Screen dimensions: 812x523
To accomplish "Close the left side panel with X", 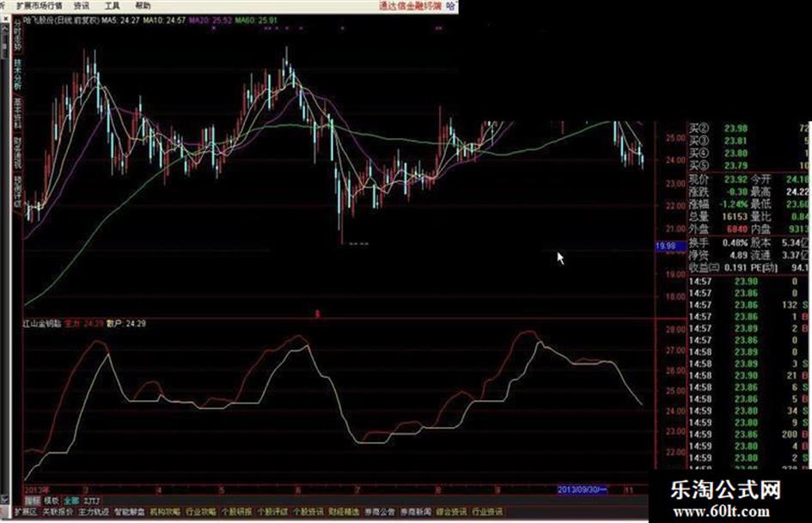I will click(x=5, y=19).
